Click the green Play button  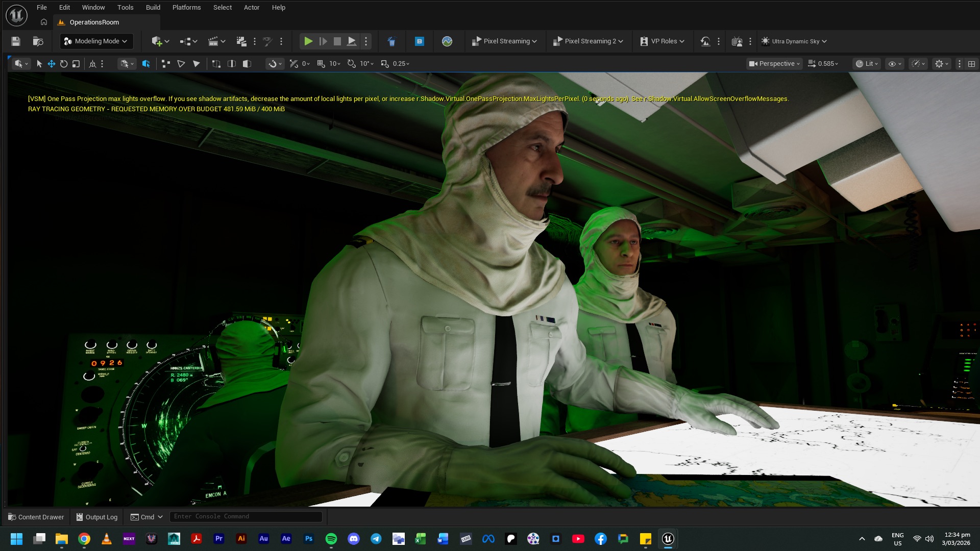[308, 41]
